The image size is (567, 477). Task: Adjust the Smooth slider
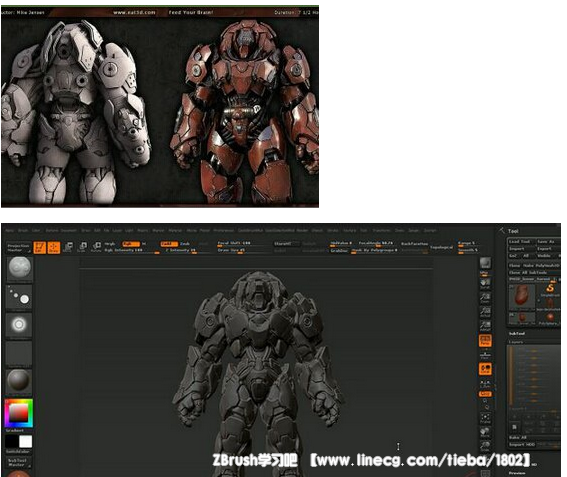point(468,250)
